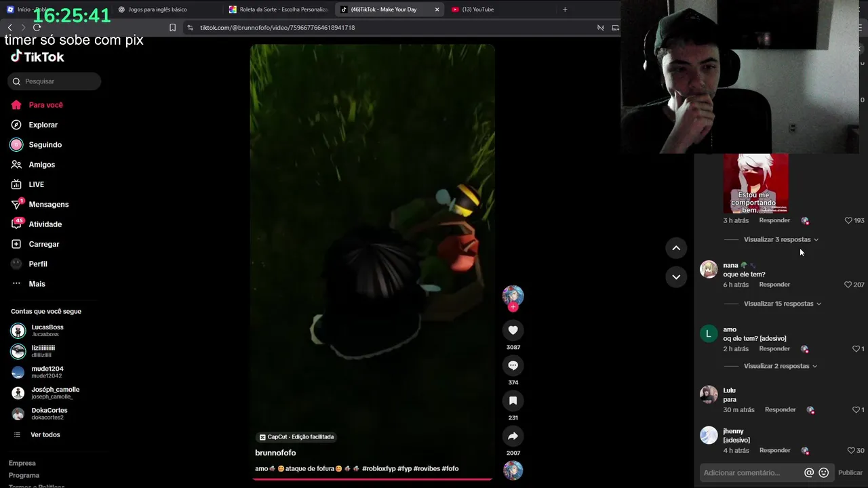This screenshot has height=488, width=868.
Task: Open the #robloxfyp hashtag
Action: (x=379, y=468)
